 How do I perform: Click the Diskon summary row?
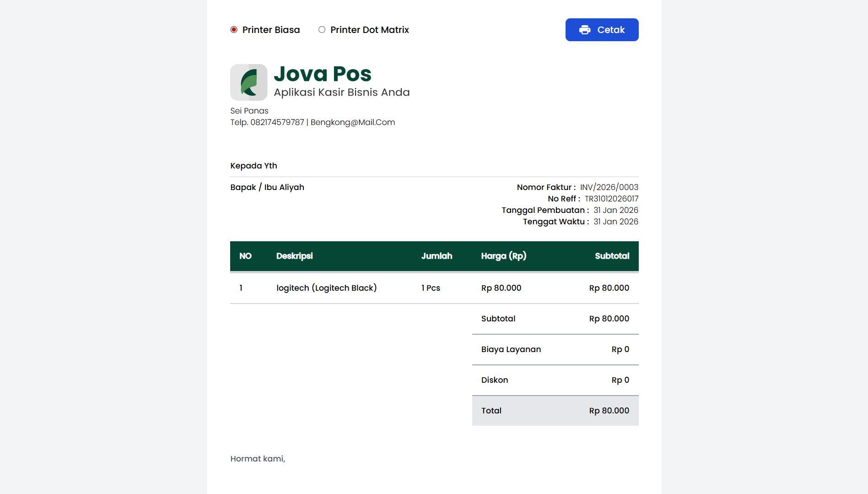pos(555,380)
